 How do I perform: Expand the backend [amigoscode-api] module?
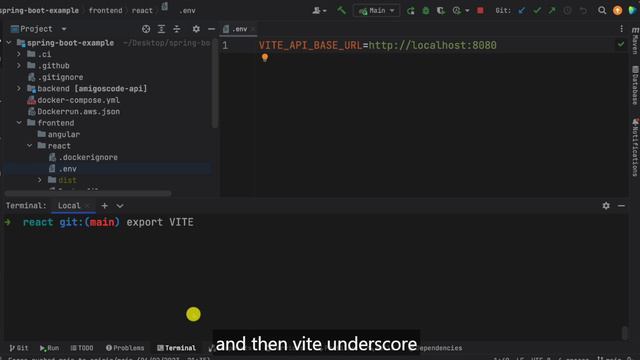[x=19, y=89]
